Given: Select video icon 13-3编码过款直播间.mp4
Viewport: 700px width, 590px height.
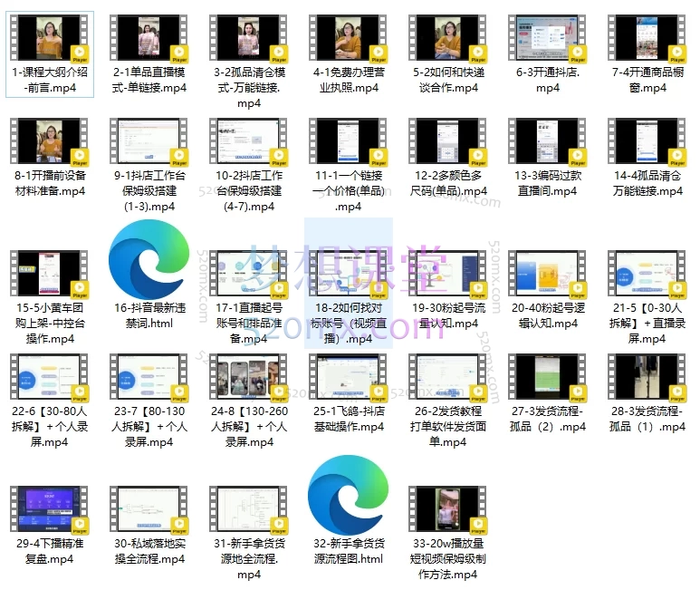Looking at the screenshot, I should point(547,141).
